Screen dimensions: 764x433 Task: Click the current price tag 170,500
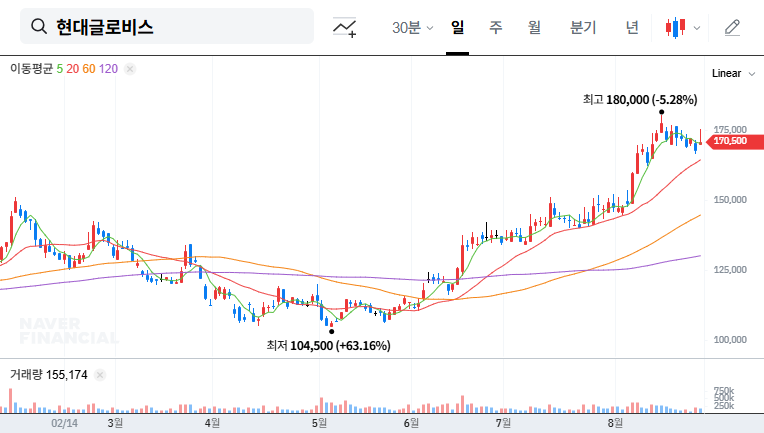pos(734,141)
